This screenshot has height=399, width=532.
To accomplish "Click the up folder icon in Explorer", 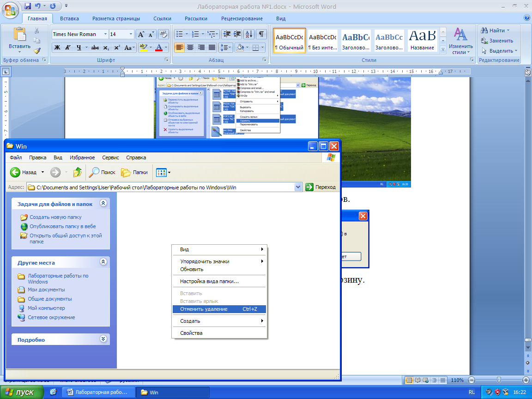I will (x=78, y=172).
